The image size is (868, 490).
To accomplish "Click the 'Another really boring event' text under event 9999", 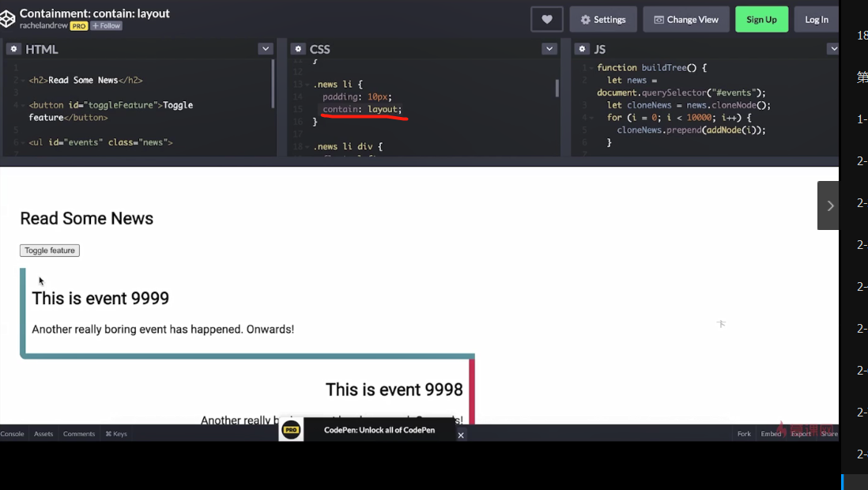I will click(x=163, y=329).
